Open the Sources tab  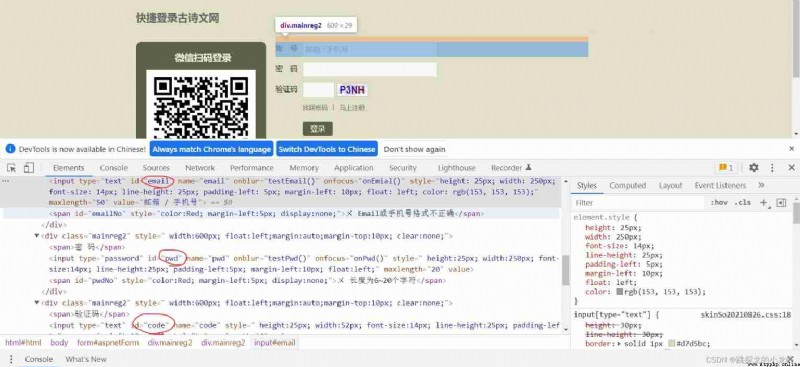pos(156,167)
